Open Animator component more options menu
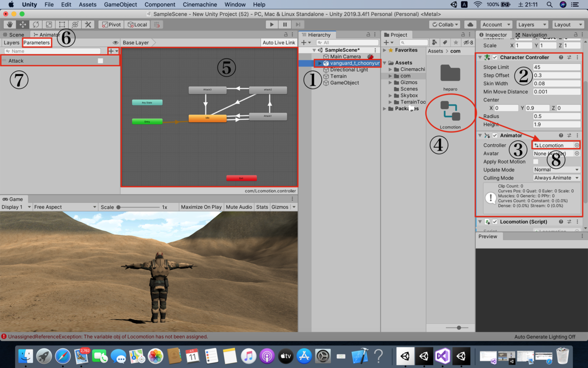Image resolution: width=588 pixels, height=368 pixels. coord(577,135)
